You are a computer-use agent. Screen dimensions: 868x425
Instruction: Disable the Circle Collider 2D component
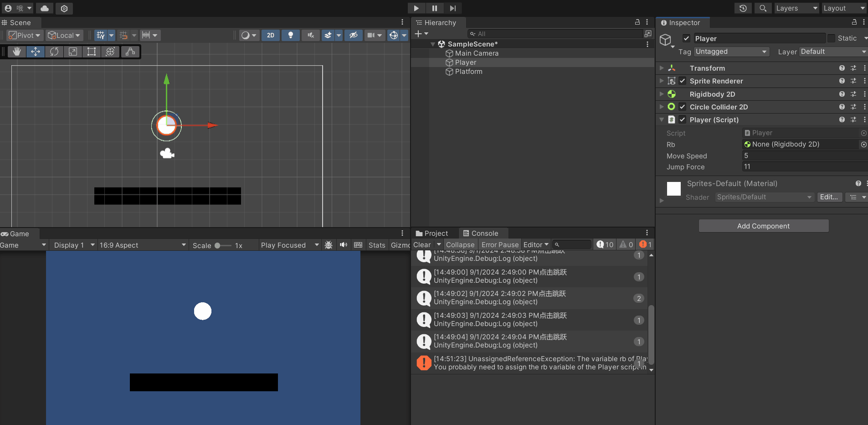683,107
